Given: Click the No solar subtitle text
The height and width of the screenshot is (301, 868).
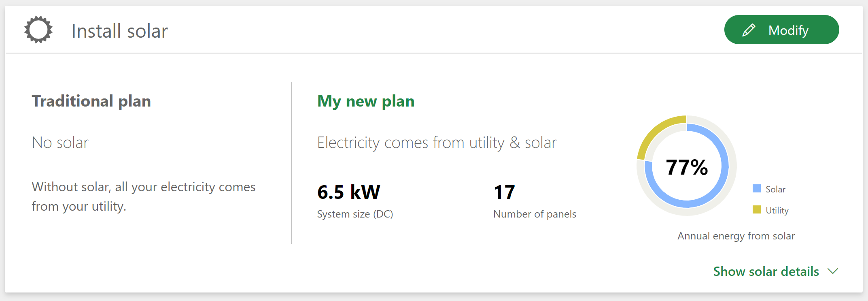Looking at the screenshot, I should coord(60,143).
